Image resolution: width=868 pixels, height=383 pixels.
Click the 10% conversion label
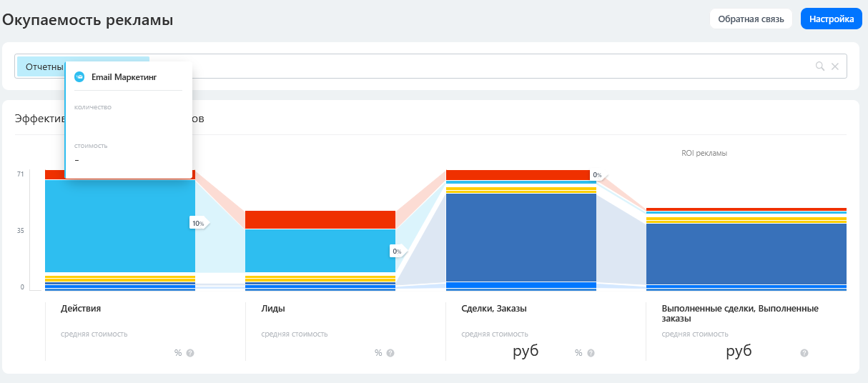[197, 223]
